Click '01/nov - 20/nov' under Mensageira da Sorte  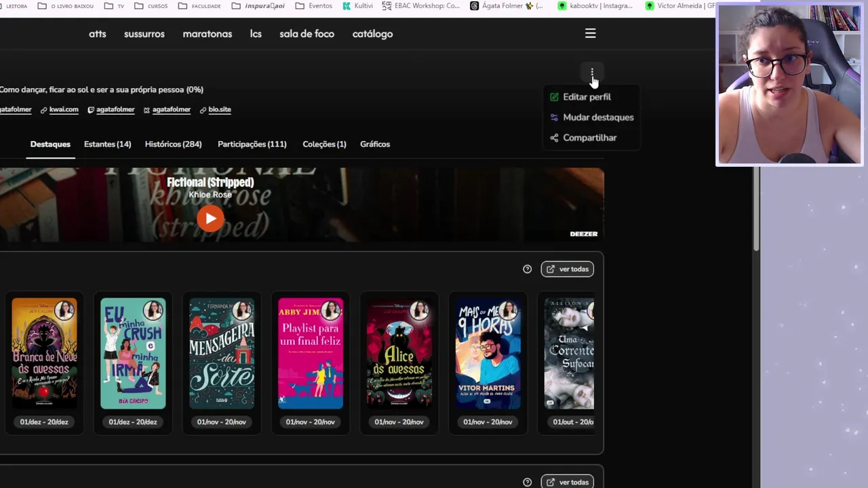(x=222, y=422)
